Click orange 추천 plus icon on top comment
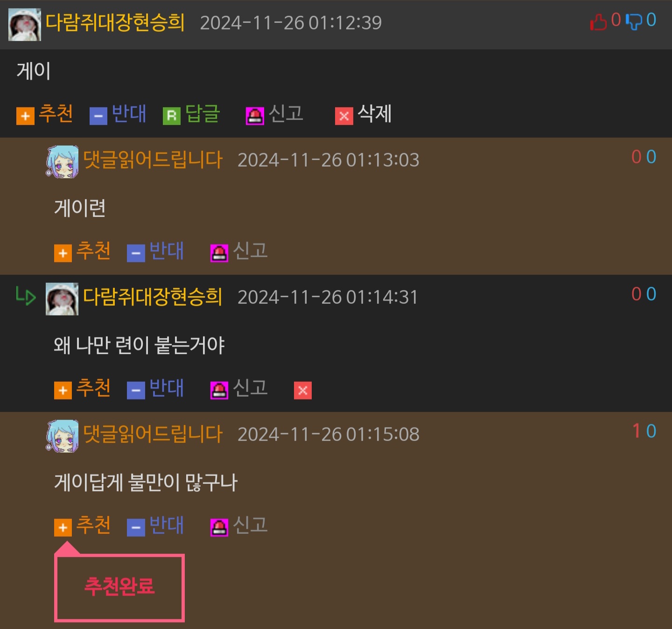The height and width of the screenshot is (629, 672). [25, 116]
